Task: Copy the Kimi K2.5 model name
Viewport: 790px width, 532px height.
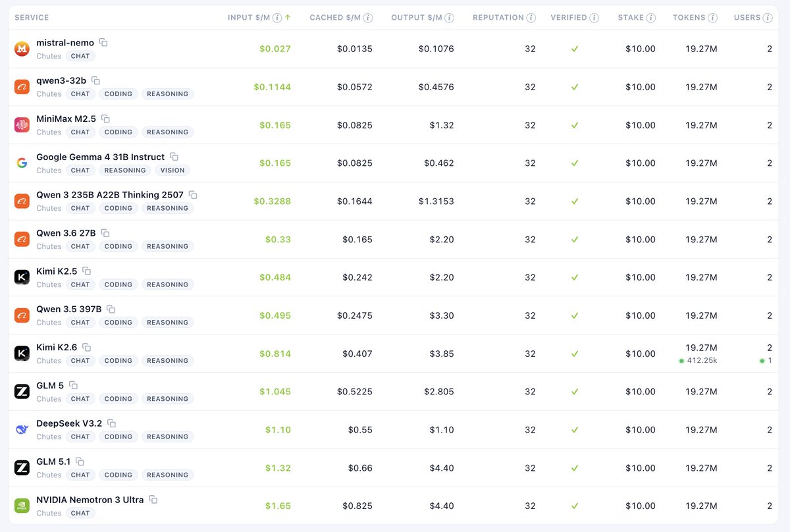Action: tap(86, 271)
